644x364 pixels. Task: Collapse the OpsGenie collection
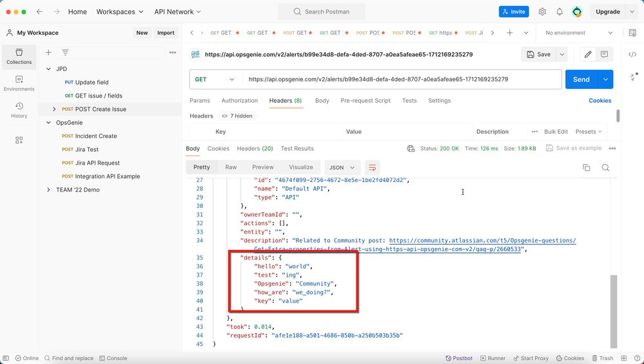click(x=48, y=123)
